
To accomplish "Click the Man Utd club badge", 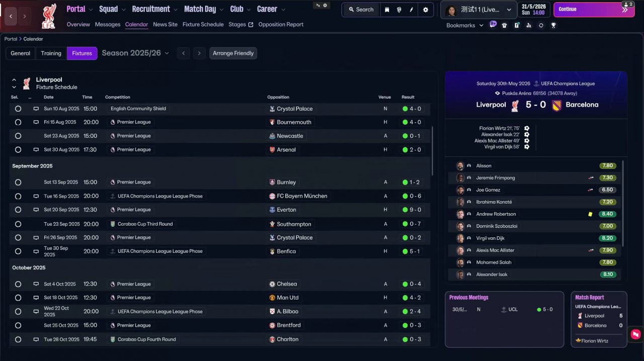I will click(272, 298).
